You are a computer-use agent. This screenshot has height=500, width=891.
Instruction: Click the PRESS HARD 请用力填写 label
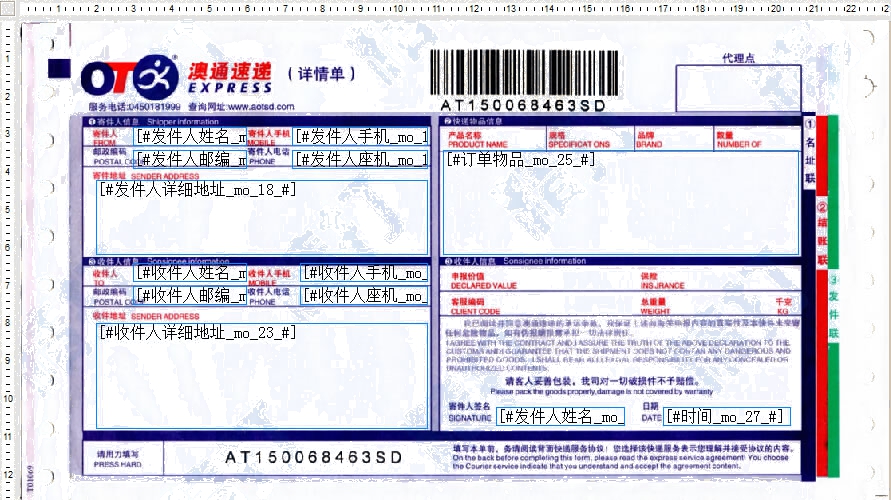click(118, 459)
